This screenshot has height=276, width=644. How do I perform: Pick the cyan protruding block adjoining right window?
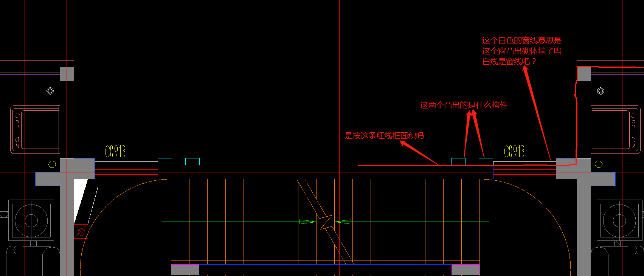click(x=486, y=162)
